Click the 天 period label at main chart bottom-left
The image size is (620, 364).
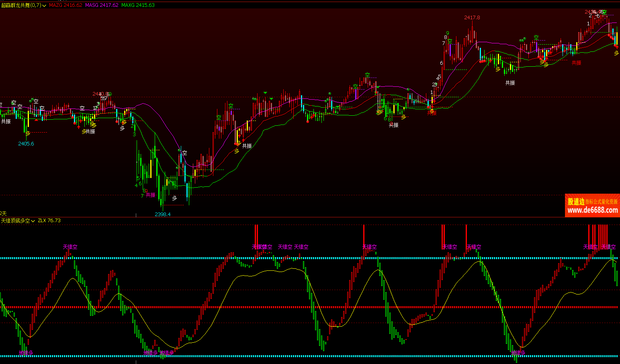point(4,213)
